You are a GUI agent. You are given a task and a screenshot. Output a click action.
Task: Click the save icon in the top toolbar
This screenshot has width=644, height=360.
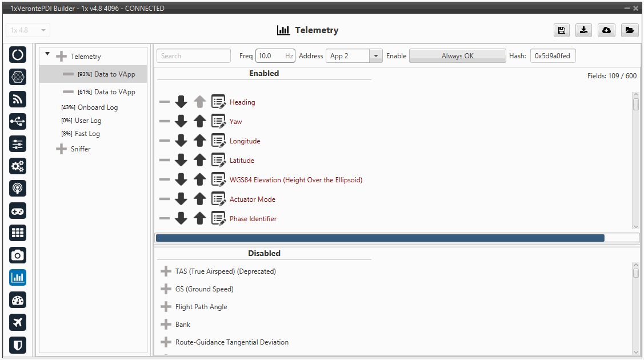tap(562, 30)
